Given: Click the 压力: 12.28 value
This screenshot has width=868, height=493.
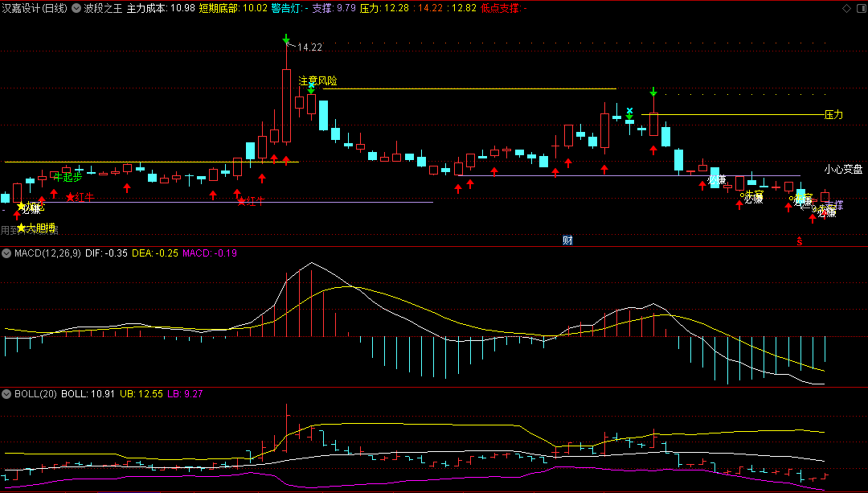Looking at the screenshot, I should tap(384, 8).
